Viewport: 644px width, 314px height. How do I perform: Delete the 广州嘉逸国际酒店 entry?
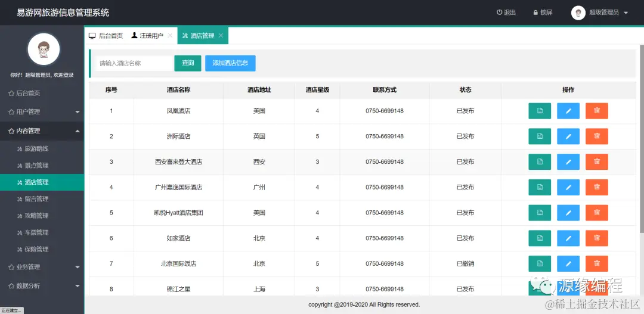(596, 187)
